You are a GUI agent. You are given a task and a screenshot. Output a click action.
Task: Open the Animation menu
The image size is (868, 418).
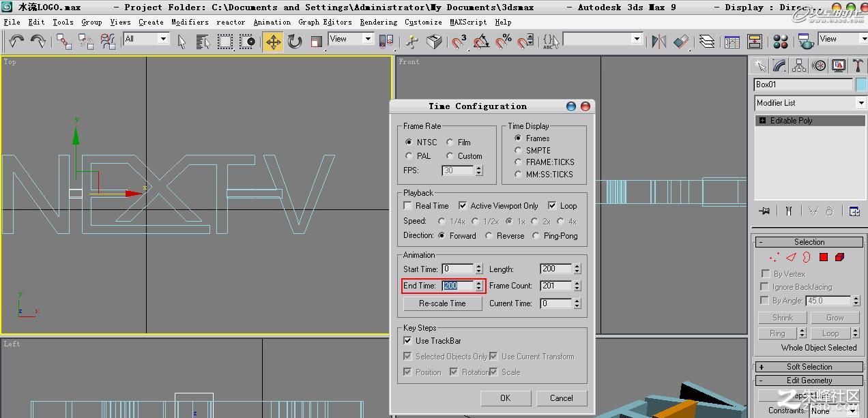(272, 22)
